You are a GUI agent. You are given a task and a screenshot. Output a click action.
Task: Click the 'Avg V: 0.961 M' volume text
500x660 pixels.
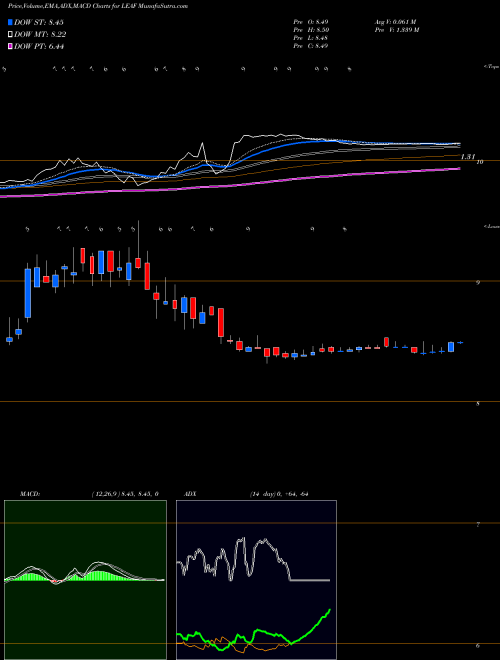[395, 21]
